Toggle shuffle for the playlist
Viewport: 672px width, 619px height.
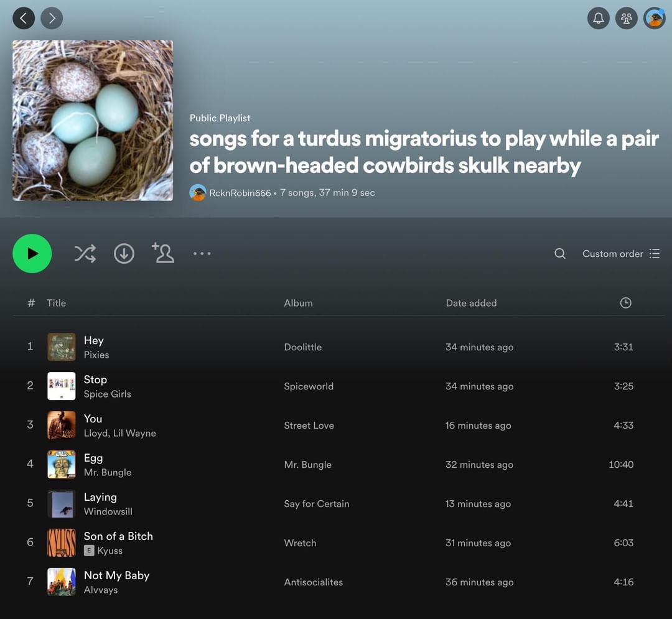point(85,254)
